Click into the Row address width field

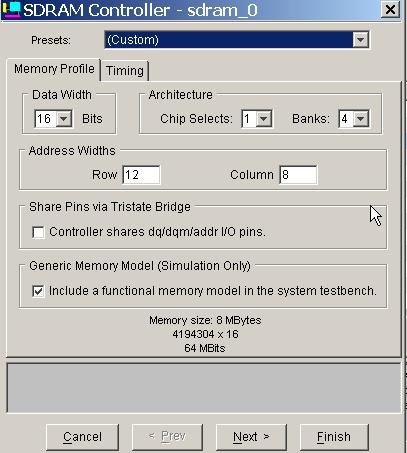click(141, 175)
